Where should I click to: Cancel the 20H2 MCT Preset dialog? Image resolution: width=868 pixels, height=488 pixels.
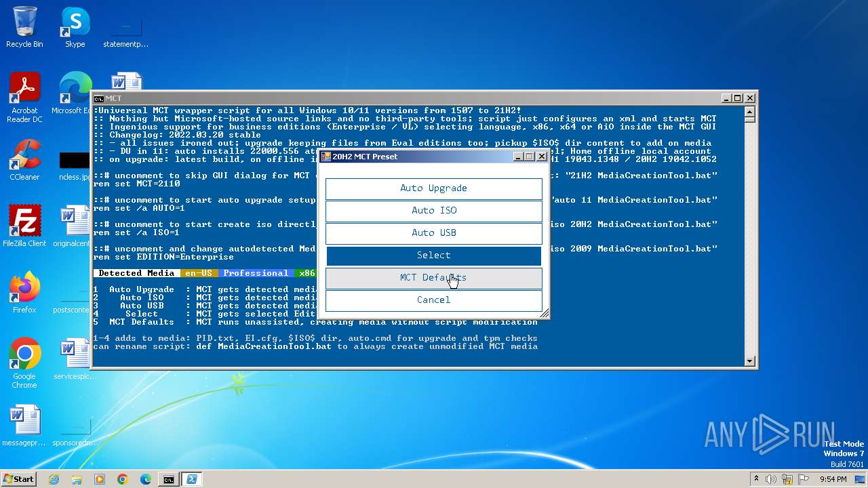point(433,300)
